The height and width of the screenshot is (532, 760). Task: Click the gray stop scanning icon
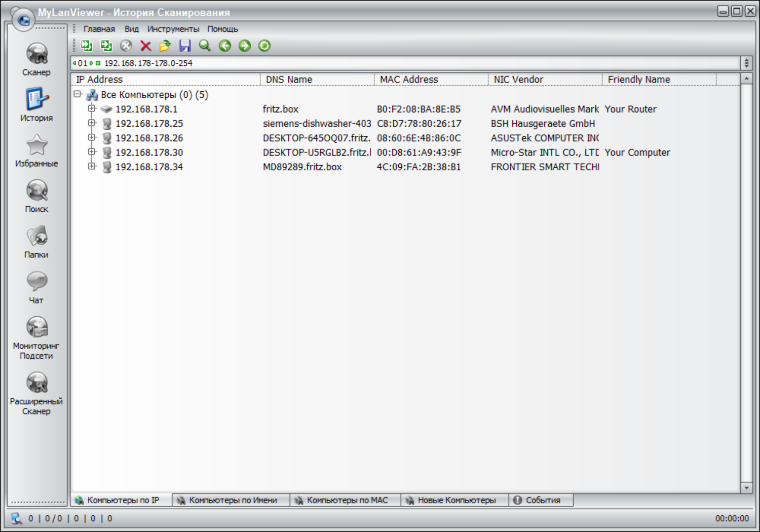tap(126, 46)
